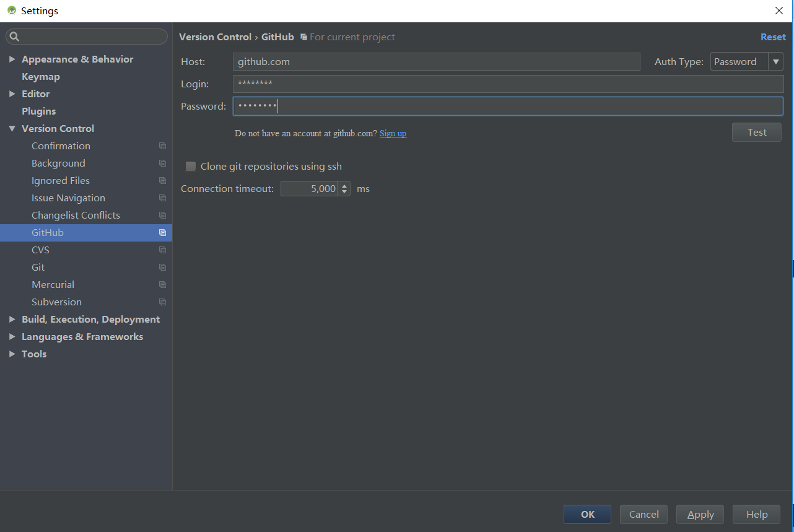Click the 'For current project' icon in header

[303, 37]
